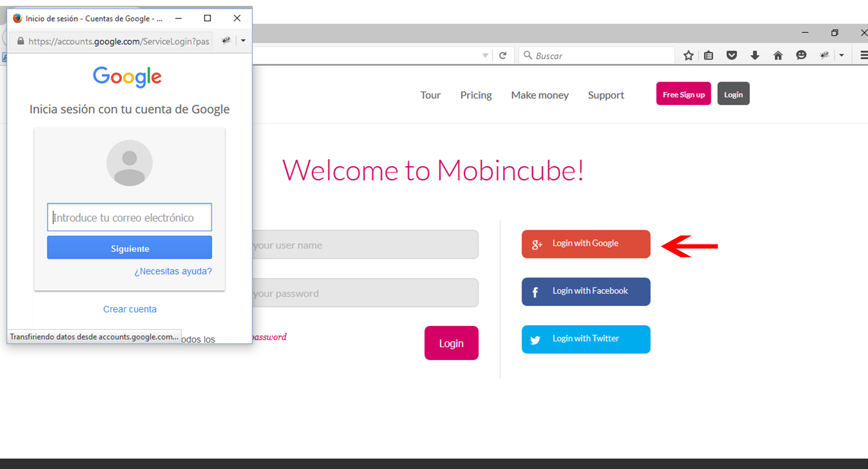
Task: Click the Pocket icon in the browser toolbar
Action: (x=731, y=56)
